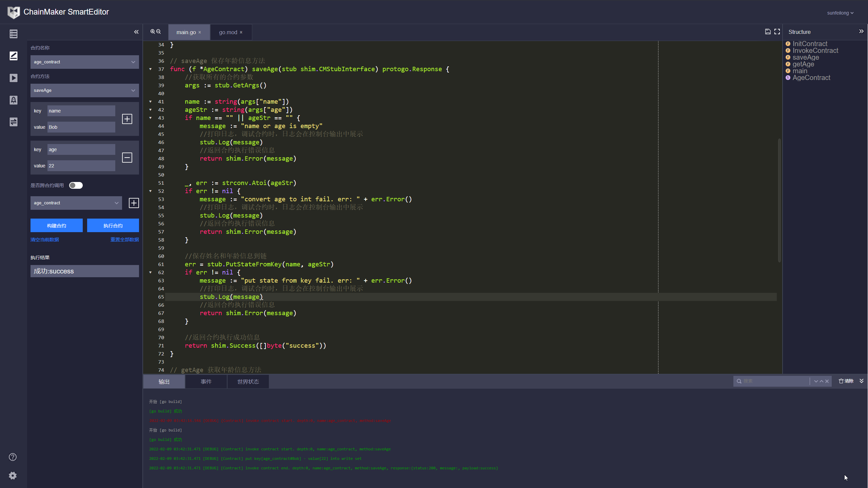This screenshot has width=868, height=488.
Task: Select the editor pencil sidebar icon
Action: coord(14,56)
